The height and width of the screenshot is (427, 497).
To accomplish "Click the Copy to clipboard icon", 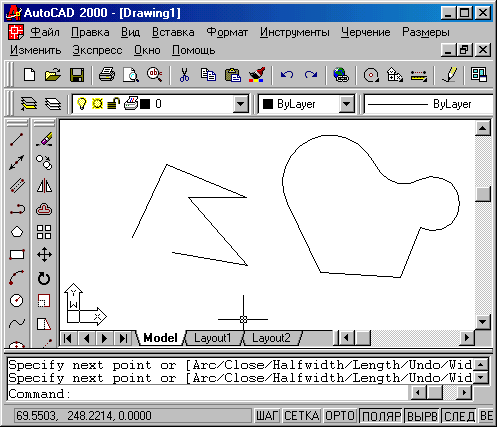I will coord(208,75).
